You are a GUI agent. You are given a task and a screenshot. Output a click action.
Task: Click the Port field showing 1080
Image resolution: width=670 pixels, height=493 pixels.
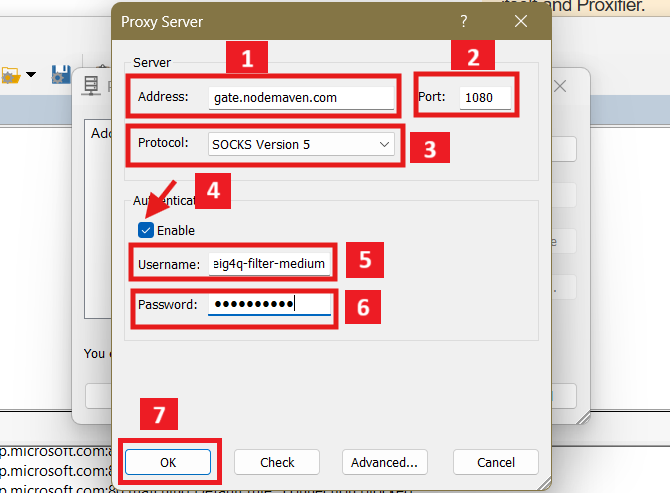point(485,98)
